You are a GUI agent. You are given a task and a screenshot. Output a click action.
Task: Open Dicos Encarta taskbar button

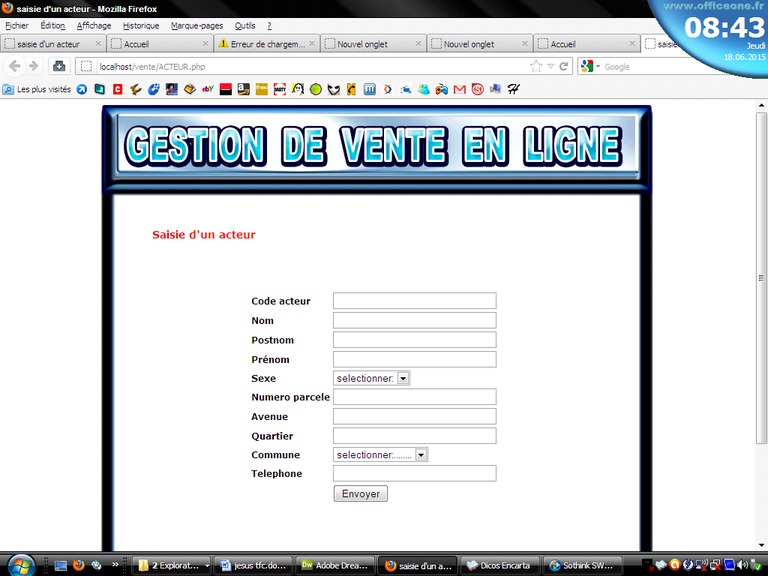pos(500,565)
